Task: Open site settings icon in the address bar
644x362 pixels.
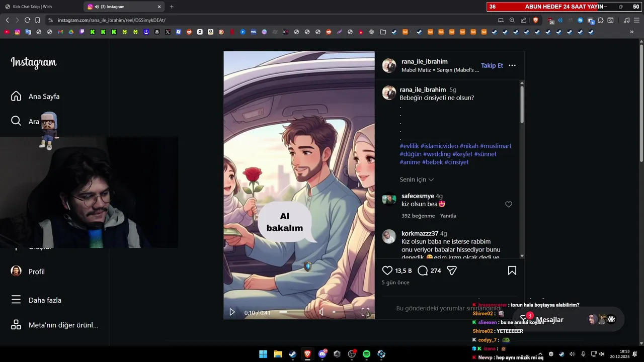Action: (x=50, y=20)
